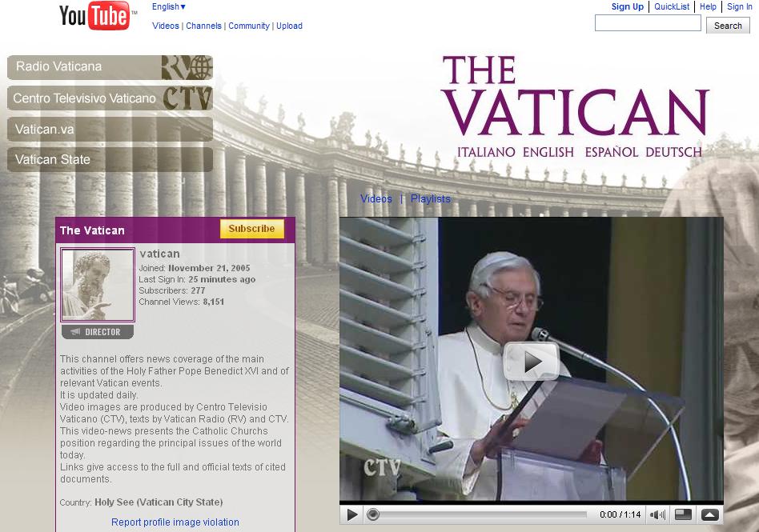Viewport: 759px width, 532px height.
Task: Open the Sign Up link
Action: [627, 6]
